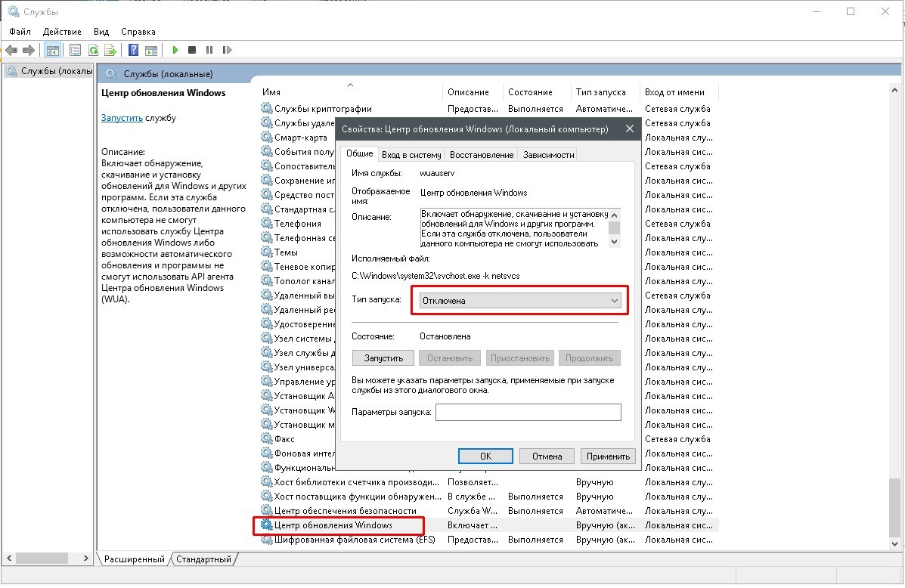Click the Export list toolbar icon

coord(110,50)
